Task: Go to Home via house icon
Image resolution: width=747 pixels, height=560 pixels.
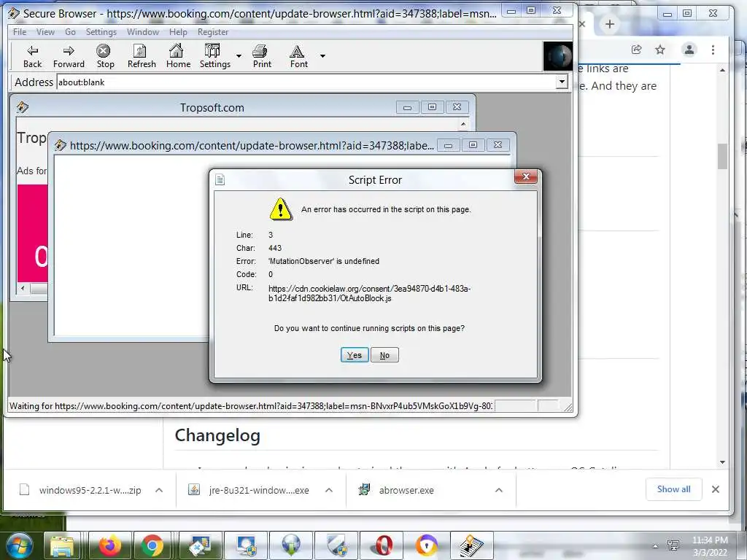Action: (x=178, y=56)
